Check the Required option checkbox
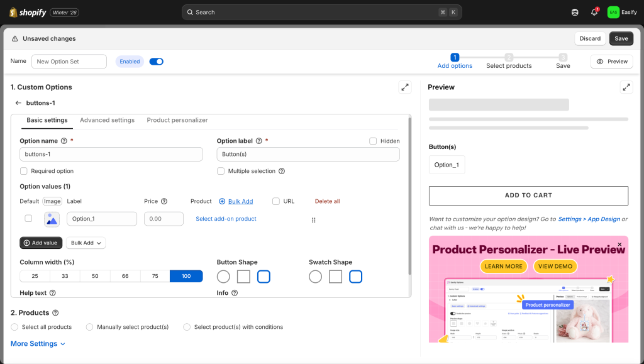The image size is (644, 364). pyautogui.click(x=24, y=171)
